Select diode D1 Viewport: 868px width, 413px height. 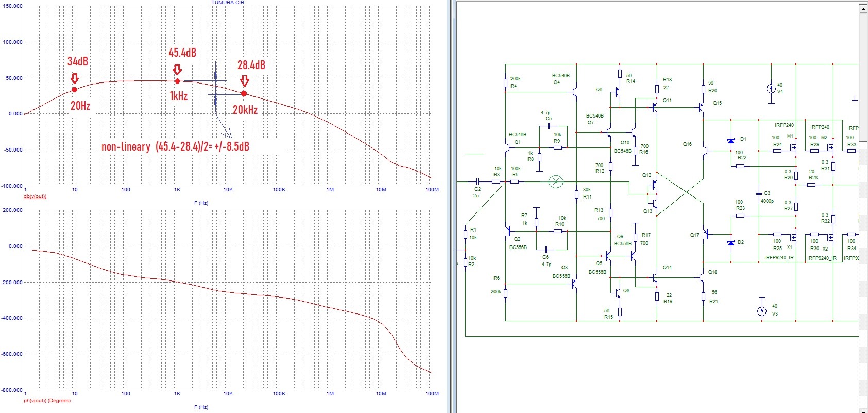point(731,141)
